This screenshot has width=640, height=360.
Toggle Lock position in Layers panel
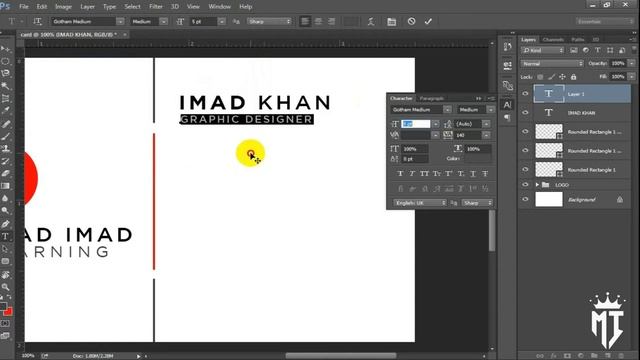click(x=562, y=77)
